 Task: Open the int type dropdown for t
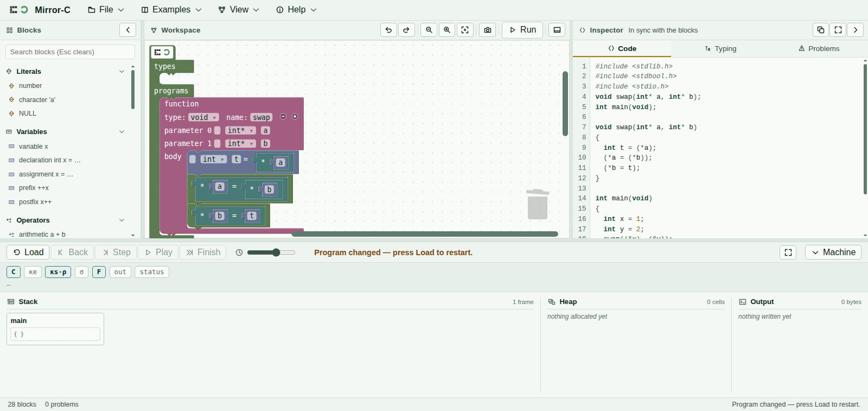coord(213,159)
